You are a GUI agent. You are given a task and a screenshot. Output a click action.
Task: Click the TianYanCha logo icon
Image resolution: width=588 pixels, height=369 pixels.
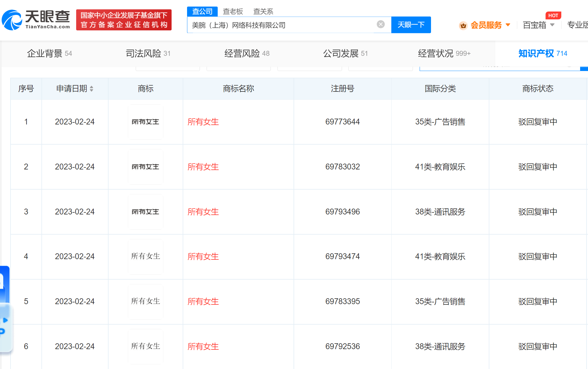(12, 20)
